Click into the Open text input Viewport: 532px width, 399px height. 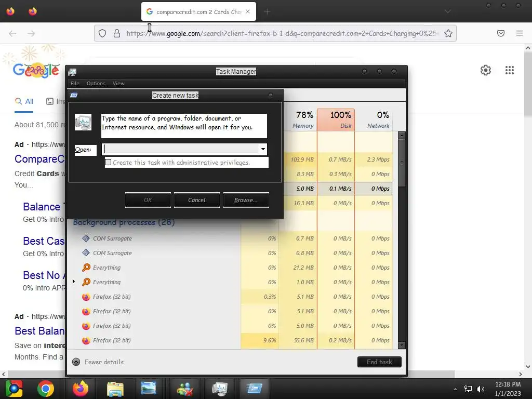[x=181, y=149]
